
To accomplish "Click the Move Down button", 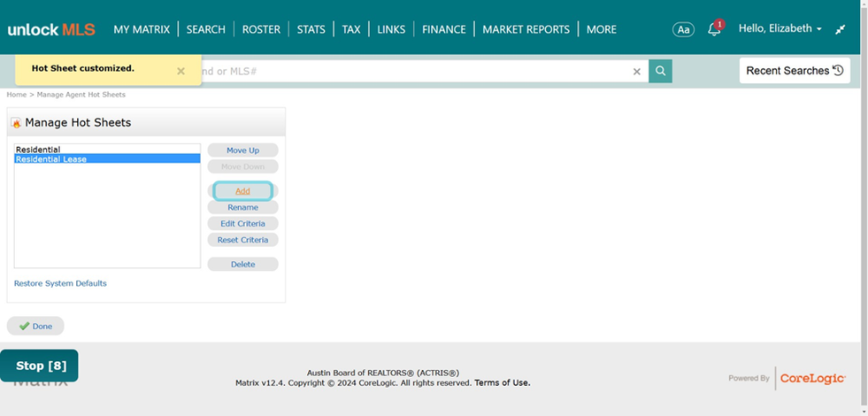I will [242, 166].
